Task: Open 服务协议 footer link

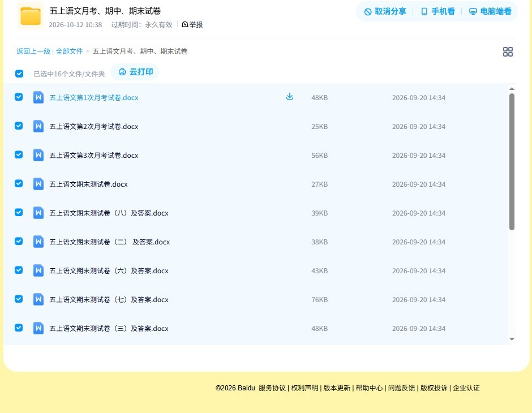Action: (x=272, y=388)
